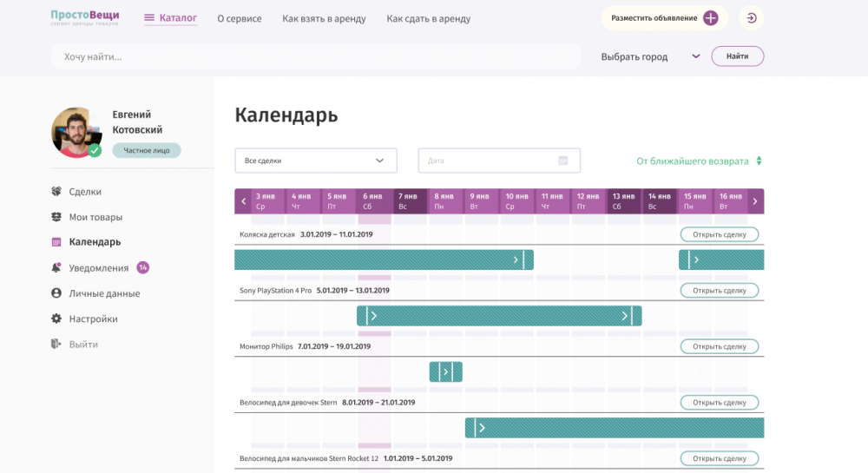Click the Мои товары icon in sidebar
Viewport: 868px width, 473px height.
click(x=56, y=217)
